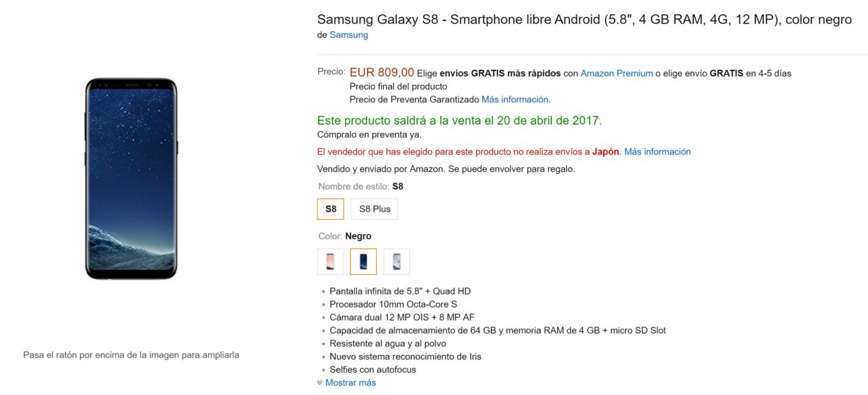Image resolution: width=868 pixels, height=395 pixels.
Task: Select the black Galaxy S8 color thumbnail
Action: tap(363, 261)
